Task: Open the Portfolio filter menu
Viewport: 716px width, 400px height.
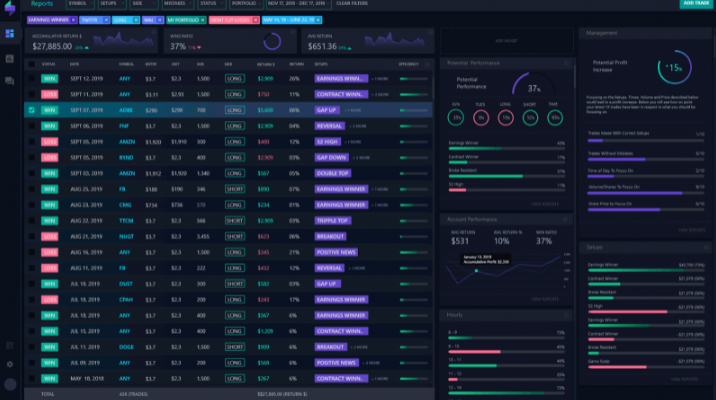Action: coord(246,4)
